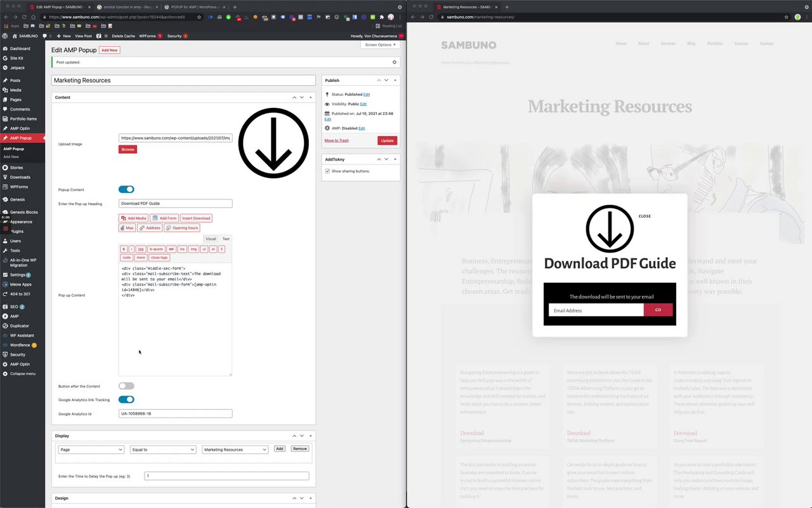Click Move to Trash link
The image size is (812, 508).
(336, 140)
